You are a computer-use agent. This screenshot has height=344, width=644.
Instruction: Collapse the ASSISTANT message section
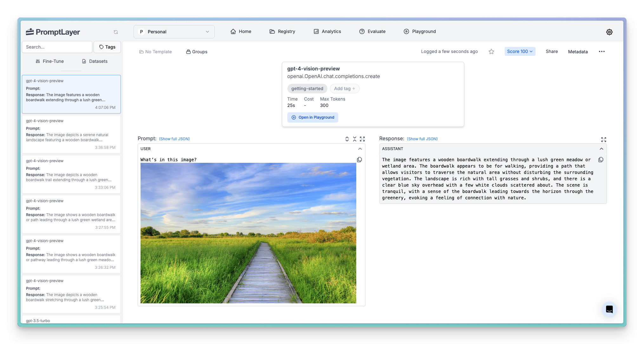pyautogui.click(x=601, y=149)
